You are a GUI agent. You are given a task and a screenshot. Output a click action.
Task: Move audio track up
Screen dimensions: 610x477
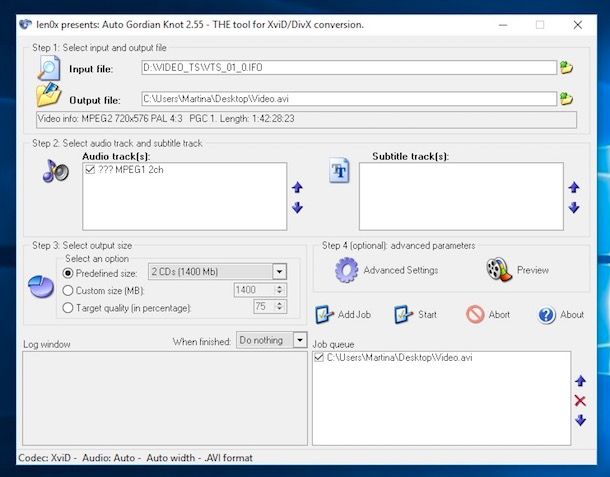(298, 188)
